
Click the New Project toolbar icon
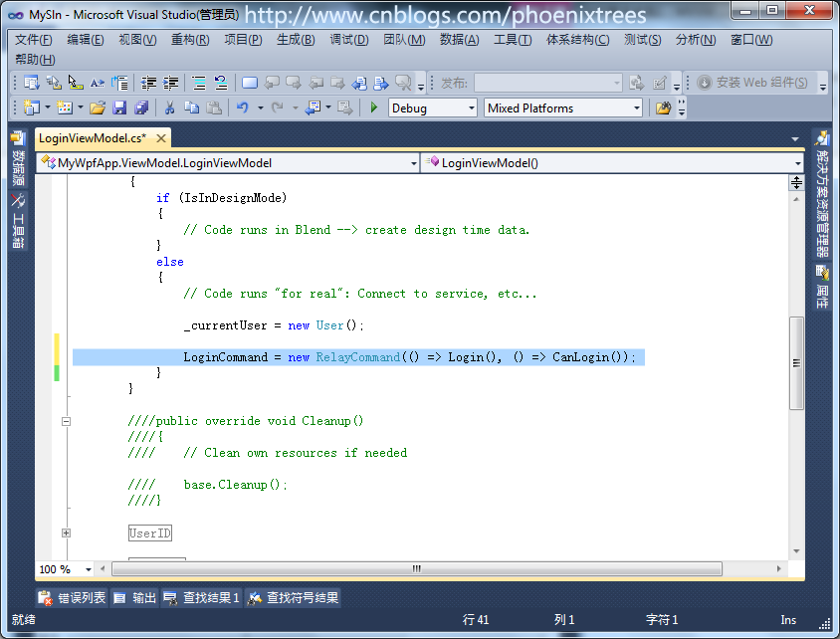[32, 108]
